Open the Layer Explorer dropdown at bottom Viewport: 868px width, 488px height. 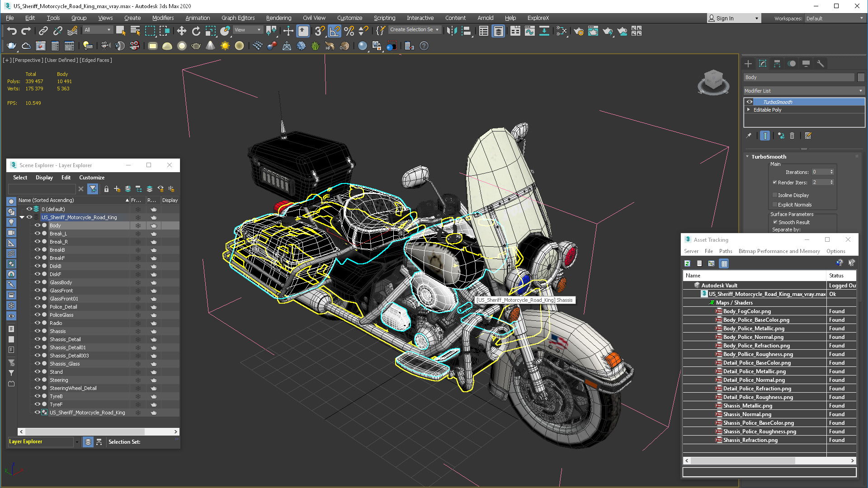coord(77,442)
